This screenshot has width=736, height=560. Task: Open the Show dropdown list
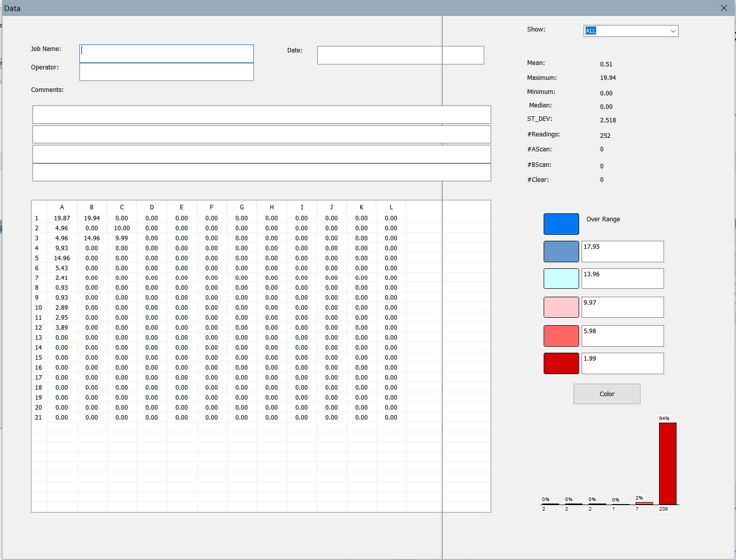[x=673, y=31]
